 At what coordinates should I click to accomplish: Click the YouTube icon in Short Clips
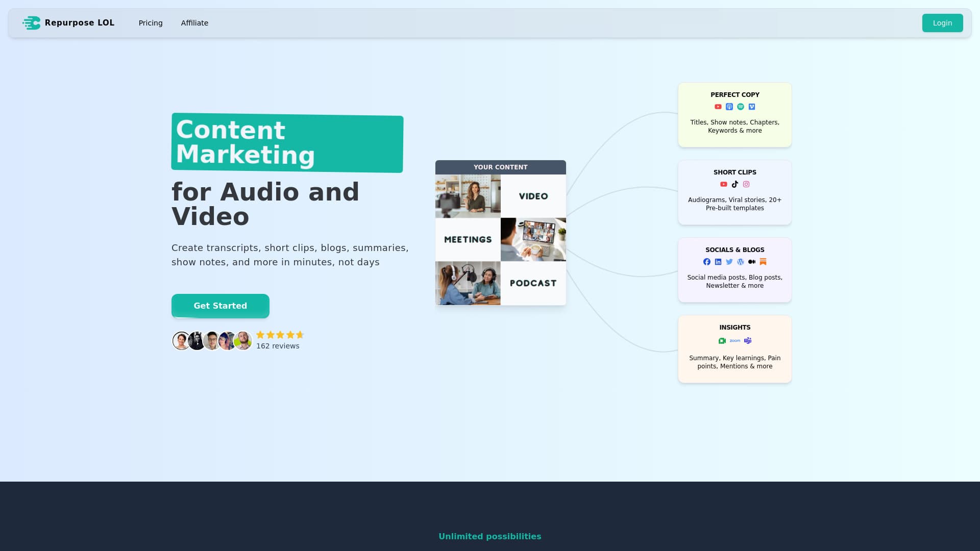(724, 184)
